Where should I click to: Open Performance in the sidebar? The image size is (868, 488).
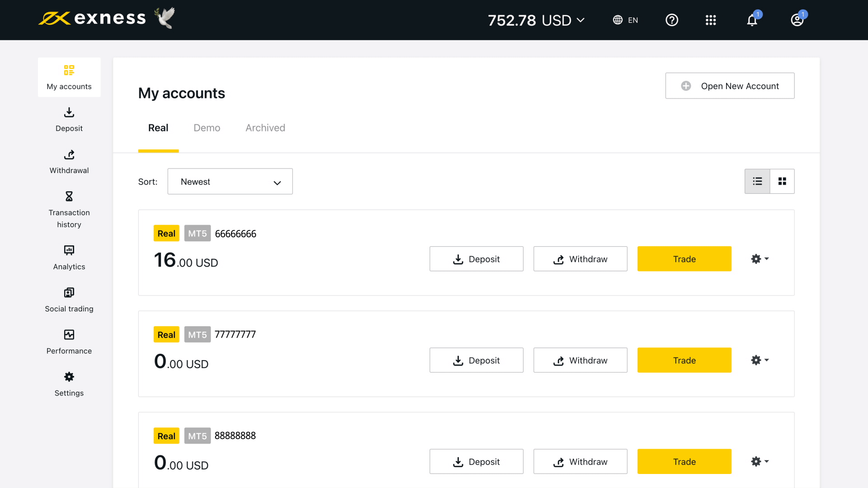69,342
